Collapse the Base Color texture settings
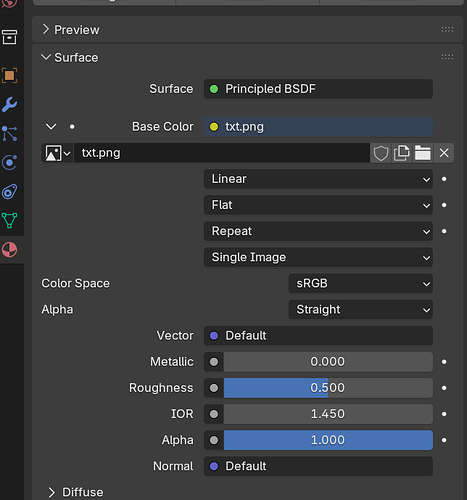 coord(51,127)
